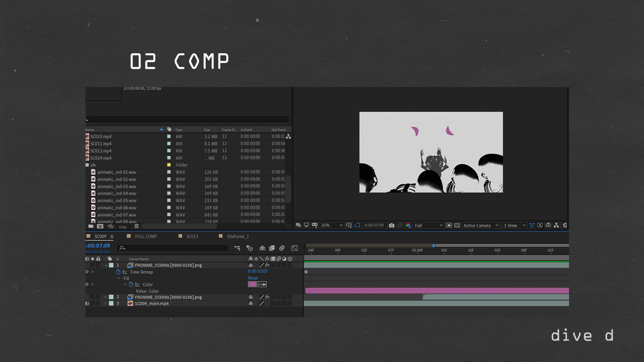Click the Timeline button icon in viewer footer
644x362 pixels.
(x=548, y=225)
